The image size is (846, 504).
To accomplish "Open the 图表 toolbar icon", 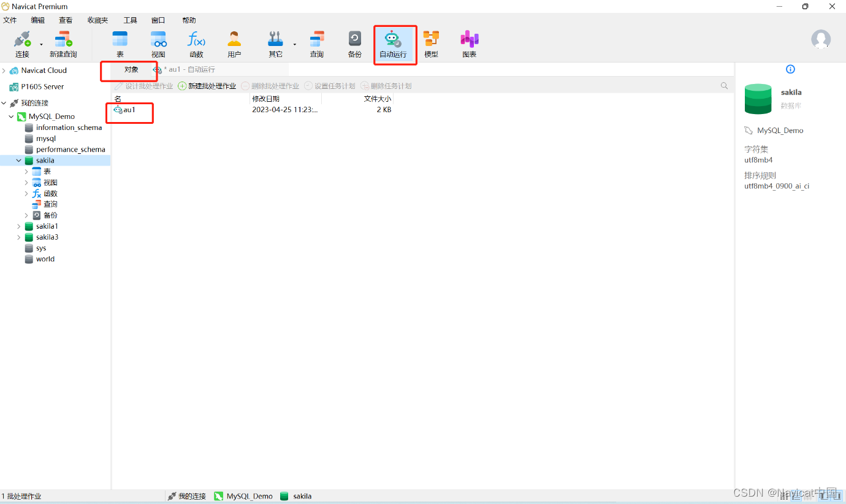I will (x=470, y=45).
